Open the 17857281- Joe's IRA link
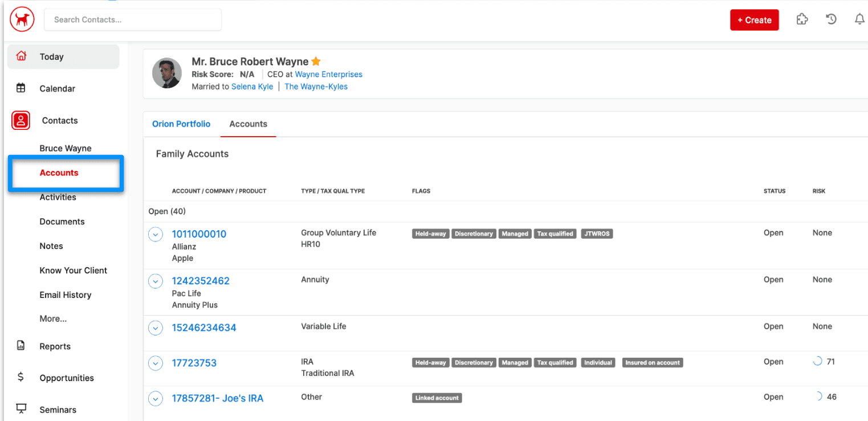 218,398
